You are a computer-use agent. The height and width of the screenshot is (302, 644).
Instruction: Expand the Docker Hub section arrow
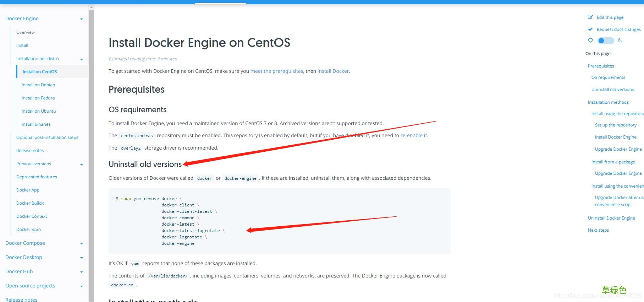point(82,272)
